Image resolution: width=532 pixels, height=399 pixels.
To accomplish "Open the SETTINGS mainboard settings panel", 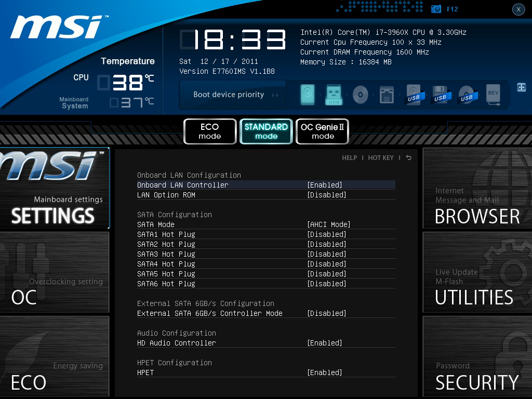I will [55, 188].
